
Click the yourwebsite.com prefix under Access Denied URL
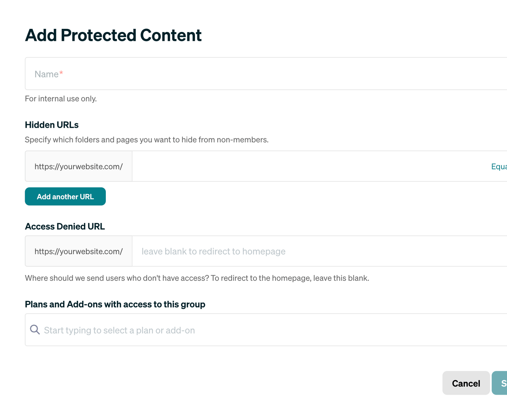pos(79,251)
